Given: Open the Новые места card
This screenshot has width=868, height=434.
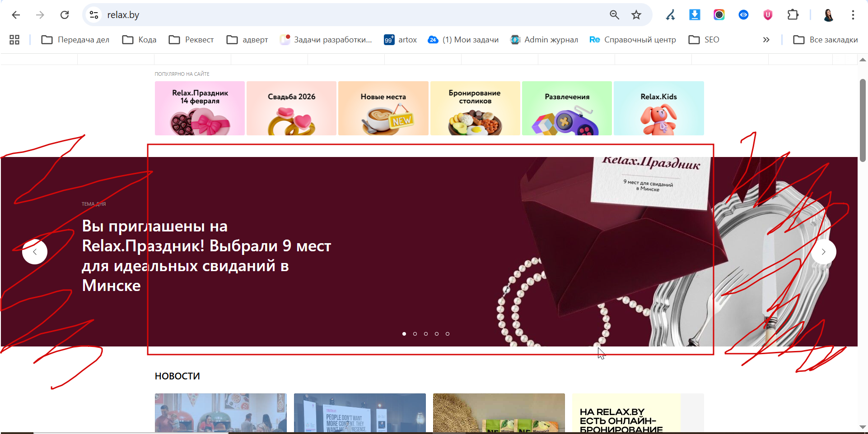Looking at the screenshot, I should point(383,108).
